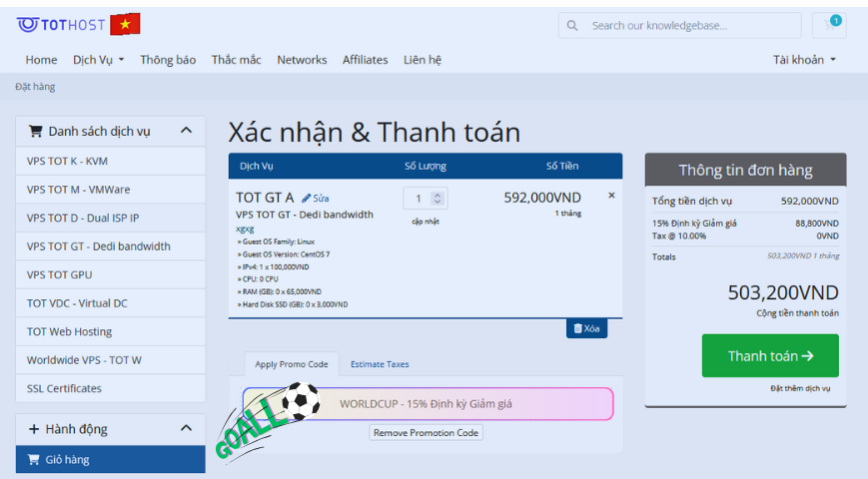Screen dimensions: 868x479
Task: Switch to Apply Promo Code tab
Action: pos(292,364)
